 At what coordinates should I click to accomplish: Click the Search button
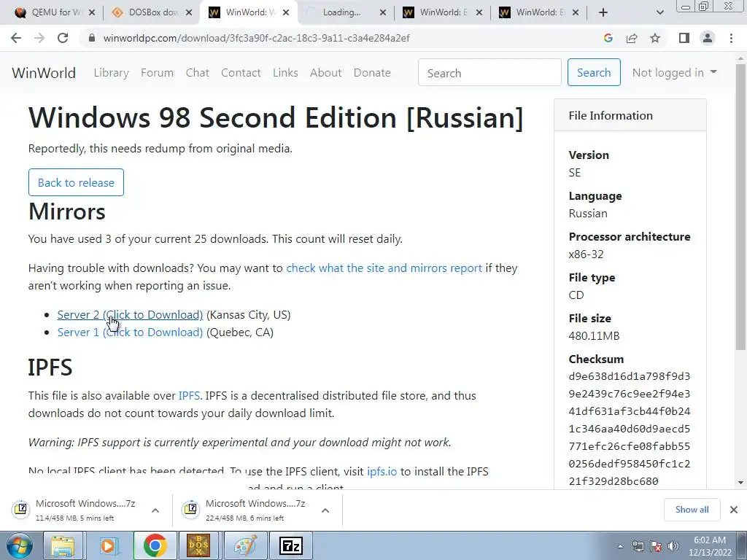pyautogui.click(x=594, y=72)
